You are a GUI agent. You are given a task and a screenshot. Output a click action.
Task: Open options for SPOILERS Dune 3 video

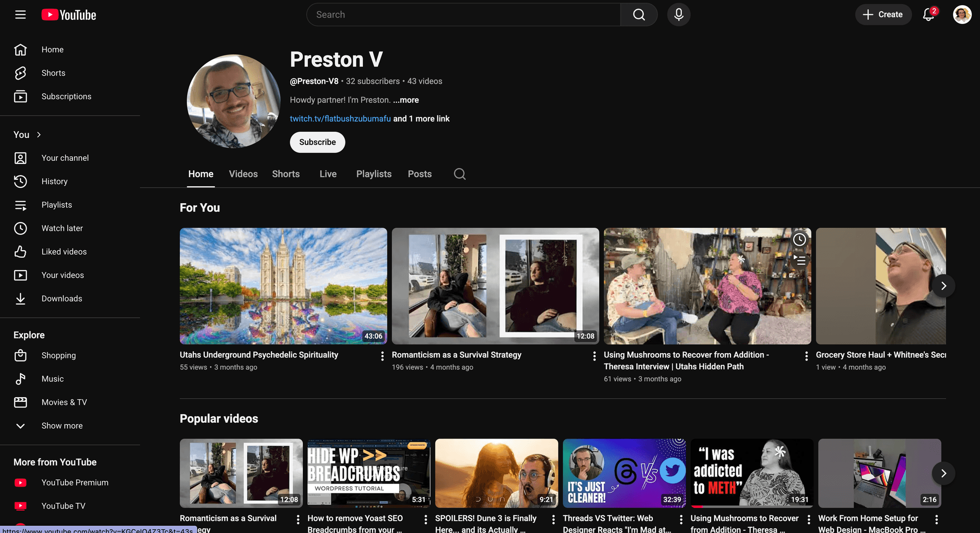point(553,520)
